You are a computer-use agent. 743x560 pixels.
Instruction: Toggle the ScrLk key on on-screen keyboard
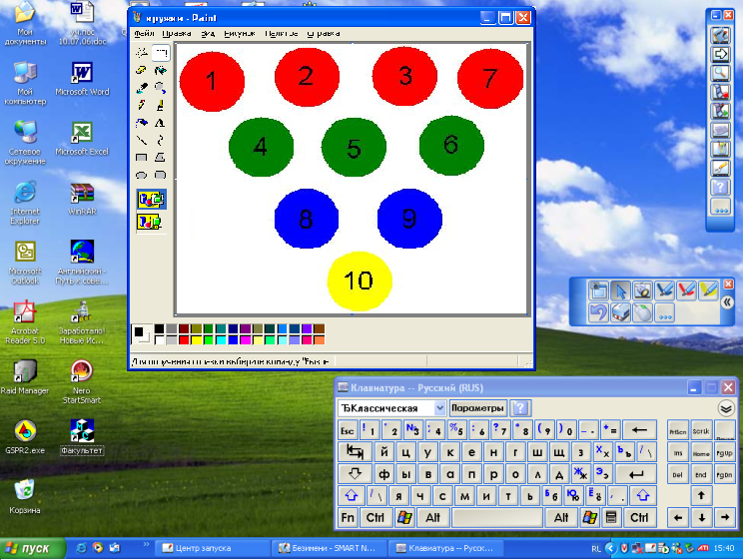click(701, 430)
